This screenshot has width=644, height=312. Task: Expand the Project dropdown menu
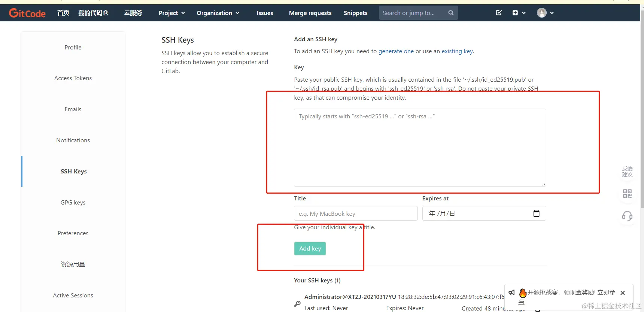[x=172, y=13]
